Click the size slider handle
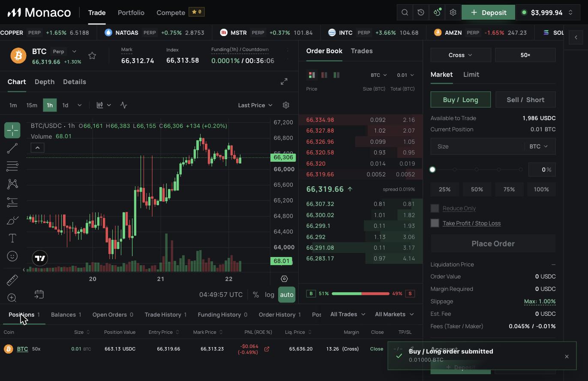The image size is (588, 381). point(432,169)
